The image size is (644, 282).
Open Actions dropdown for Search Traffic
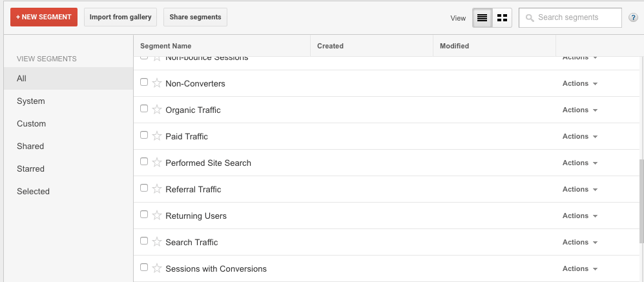coord(580,242)
